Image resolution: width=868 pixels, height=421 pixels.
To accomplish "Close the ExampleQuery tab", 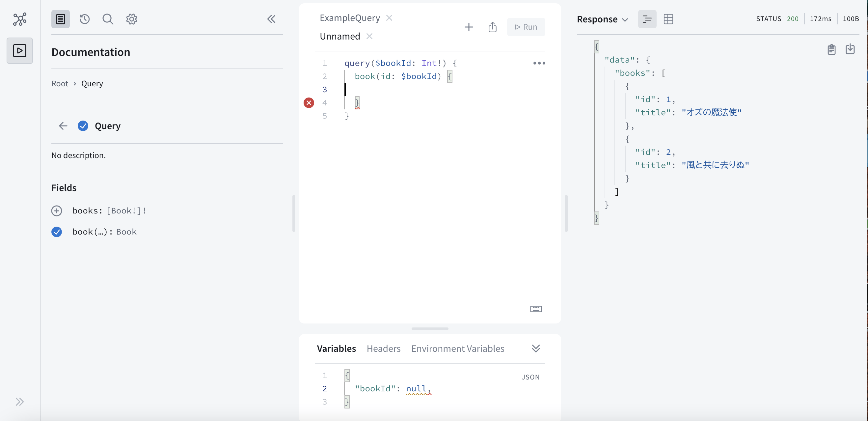I will pos(389,18).
